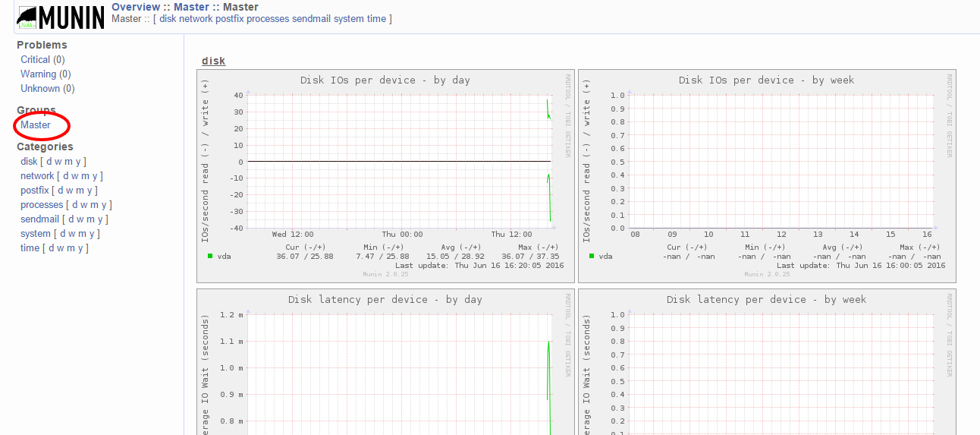Show time monthly view via 'm' link
The image size is (980, 435).
tap(71, 248)
